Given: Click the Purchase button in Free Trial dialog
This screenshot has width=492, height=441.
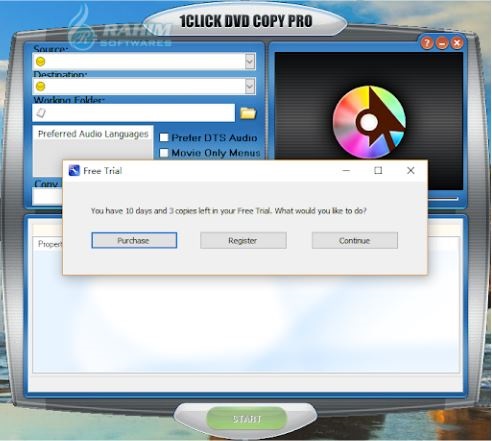Looking at the screenshot, I should [134, 240].
